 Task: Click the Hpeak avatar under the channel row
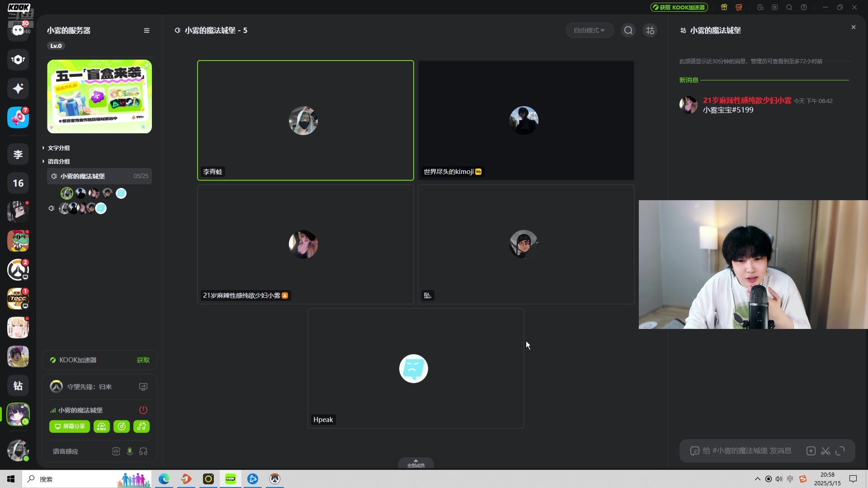click(x=121, y=193)
